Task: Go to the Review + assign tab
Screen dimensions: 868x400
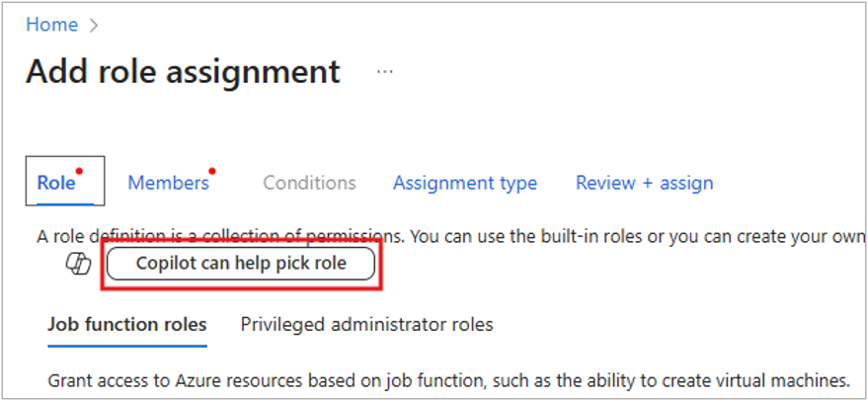Action: coord(644,183)
